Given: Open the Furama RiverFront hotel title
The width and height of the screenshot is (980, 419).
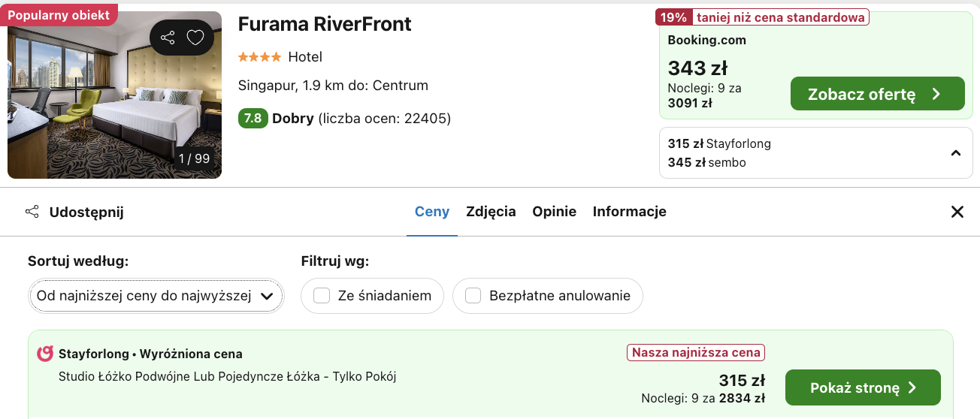Looking at the screenshot, I should coord(325,24).
